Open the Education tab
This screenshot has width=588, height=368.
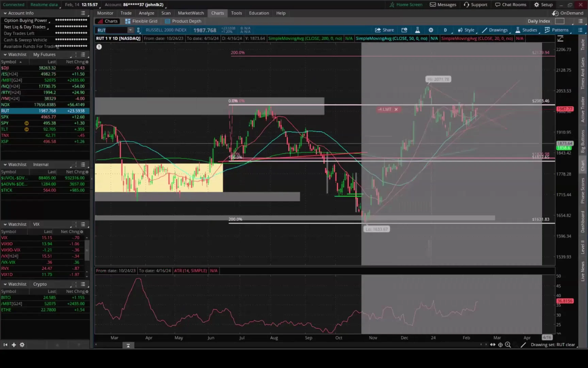click(259, 13)
